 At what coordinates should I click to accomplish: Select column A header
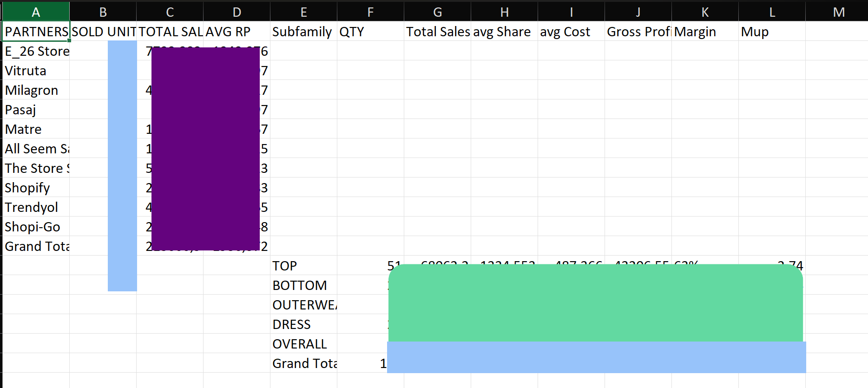tap(36, 12)
